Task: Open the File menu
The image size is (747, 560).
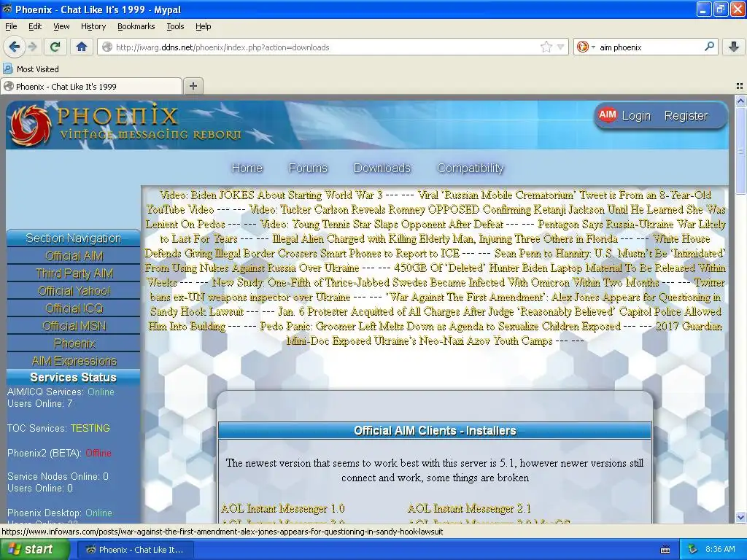Action: (11, 26)
